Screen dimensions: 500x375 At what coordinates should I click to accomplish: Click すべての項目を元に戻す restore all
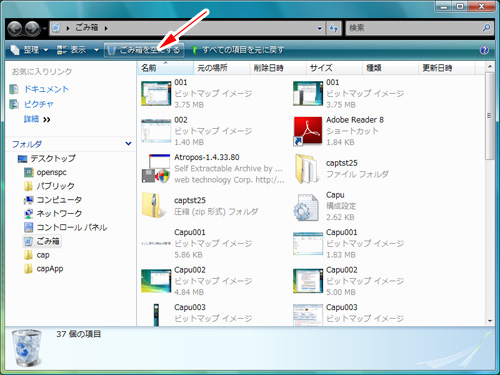[x=238, y=50]
